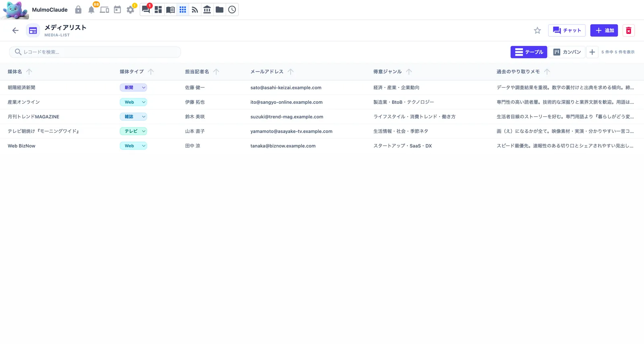
Task: Open the devices icon in header
Action: [x=104, y=10]
